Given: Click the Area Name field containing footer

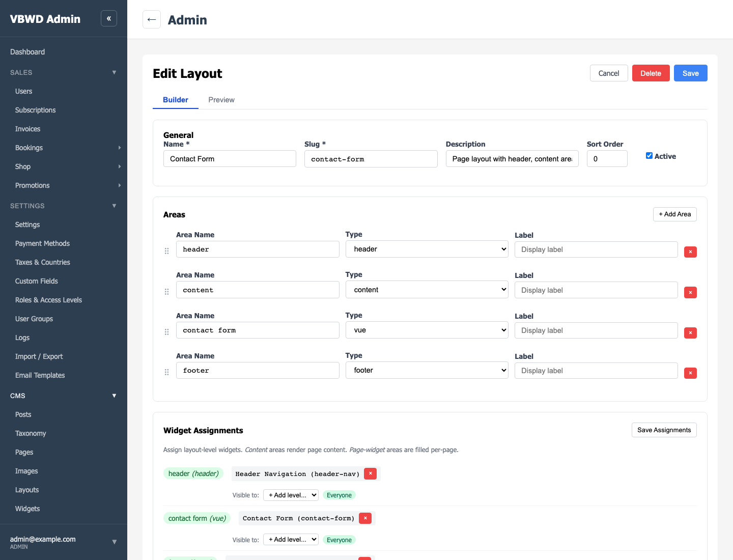Looking at the screenshot, I should (258, 370).
